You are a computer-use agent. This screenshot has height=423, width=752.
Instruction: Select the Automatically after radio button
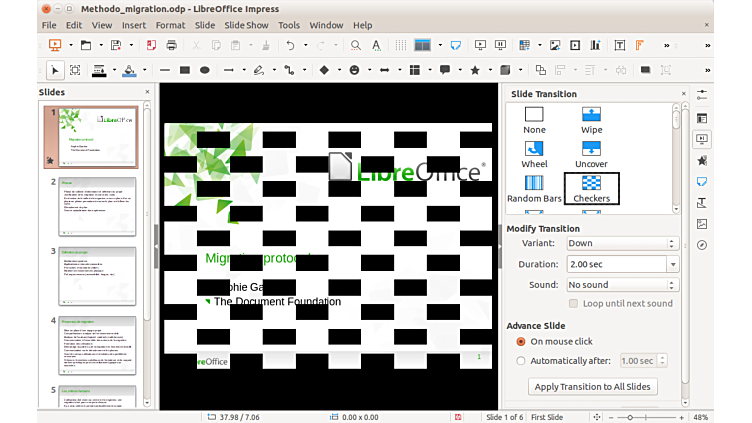pyautogui.click(x=521, y=361)
